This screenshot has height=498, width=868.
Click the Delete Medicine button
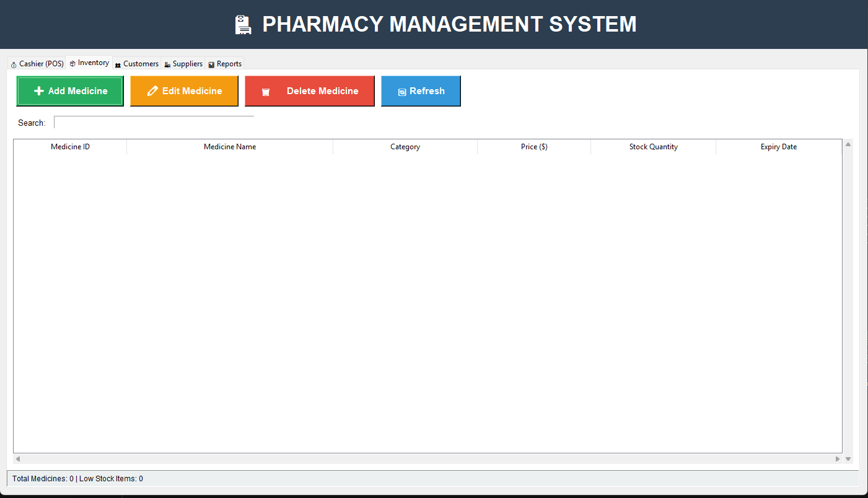(x=309, y=90)
